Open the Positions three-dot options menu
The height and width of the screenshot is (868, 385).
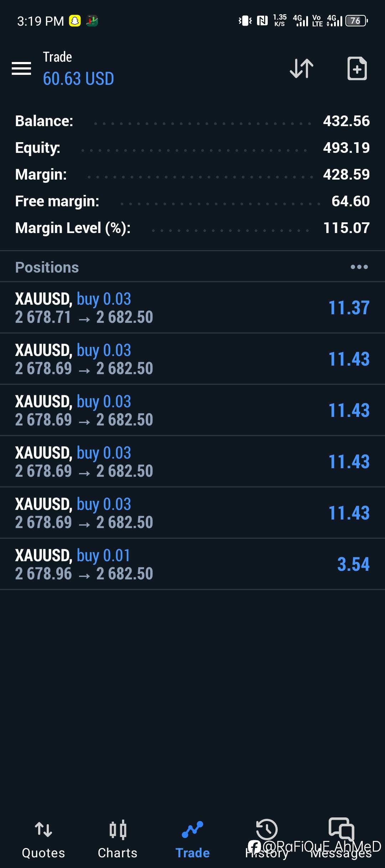click(359, 267)
